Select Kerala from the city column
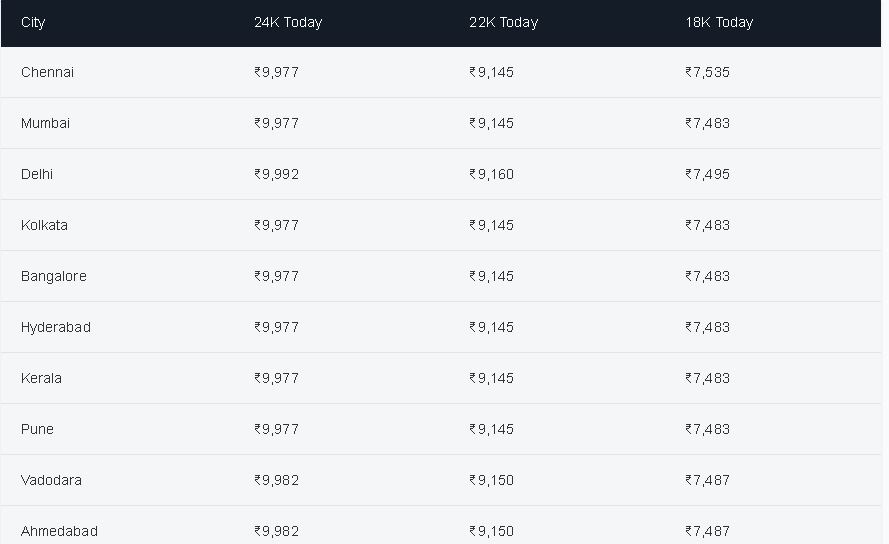Image resolution: width=889 pixels, height=544 pixels. 41,378
